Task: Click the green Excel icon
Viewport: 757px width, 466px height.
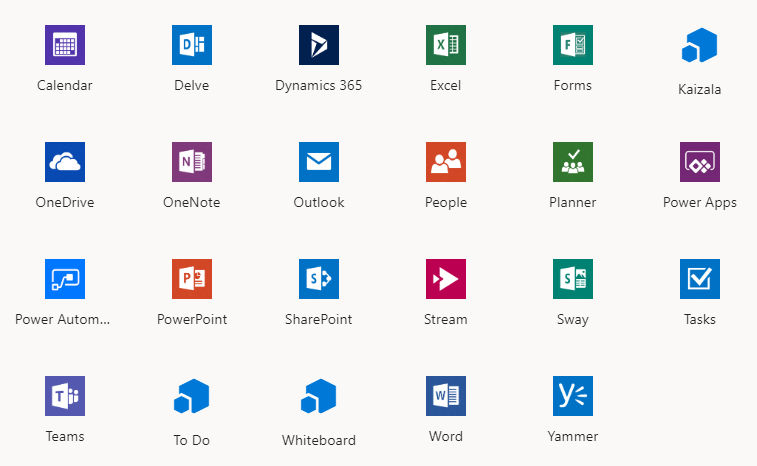Action: pyautogui.click(x=446, y=45)
